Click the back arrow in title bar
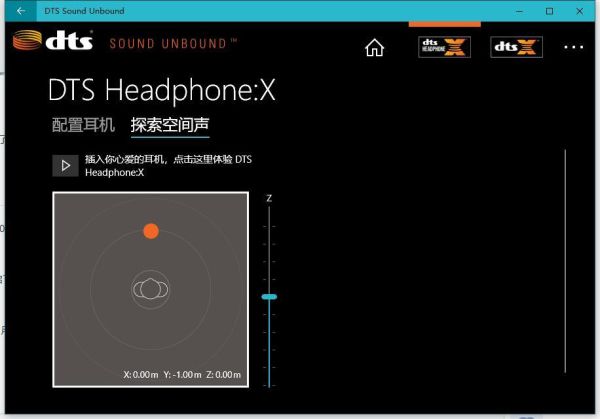This screenshot has height=419, width=600. [21, 10]
